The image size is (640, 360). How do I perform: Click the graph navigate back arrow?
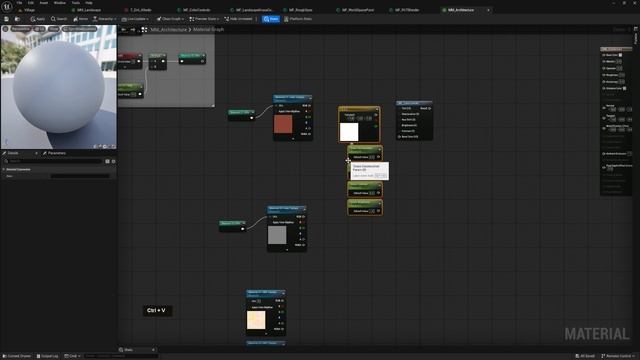click(124, 29)
